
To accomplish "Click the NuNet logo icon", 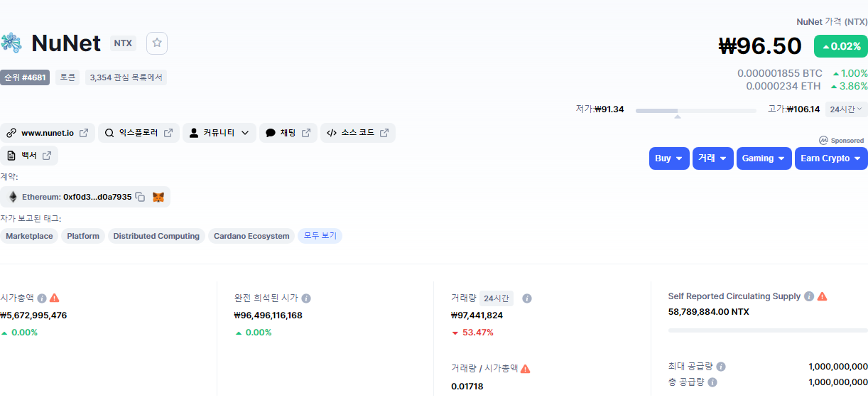I will [11, 43].
